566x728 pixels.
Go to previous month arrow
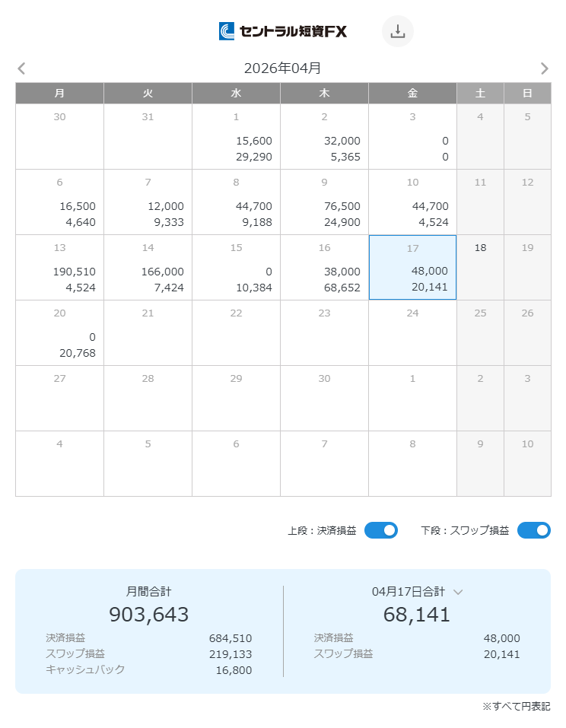tap(21, 68)
